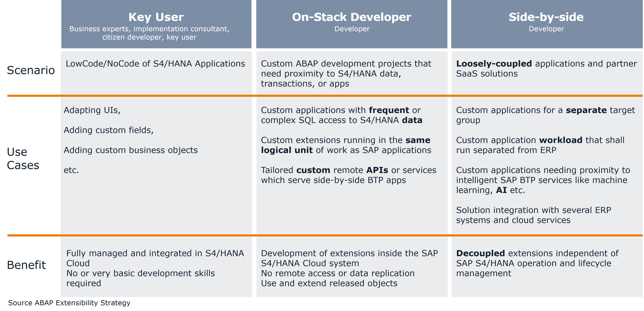Image resolution: width=644 pixels, height=311 pixels.
Task: Click 'Fully managed and integrated in S4/HANA' line
Action: coord(155,253)
